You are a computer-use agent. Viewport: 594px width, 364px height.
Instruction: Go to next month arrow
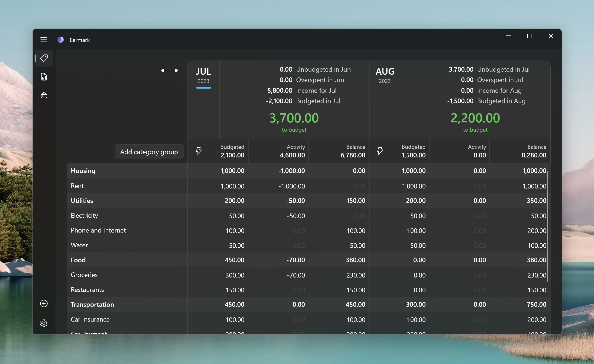[x=176, y=70]
